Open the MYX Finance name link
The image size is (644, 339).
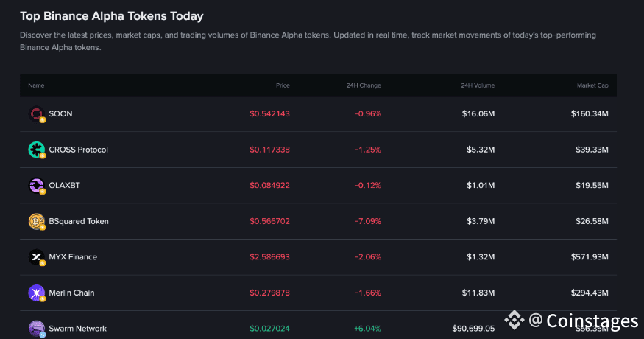click(x=73, y=257)
